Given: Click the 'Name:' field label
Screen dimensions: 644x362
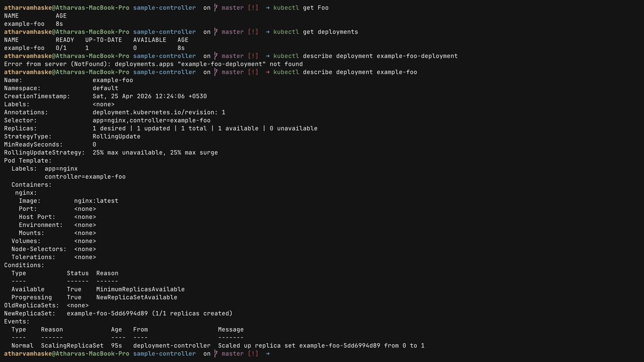Looking at the screenshot, I should pos(13,80).
